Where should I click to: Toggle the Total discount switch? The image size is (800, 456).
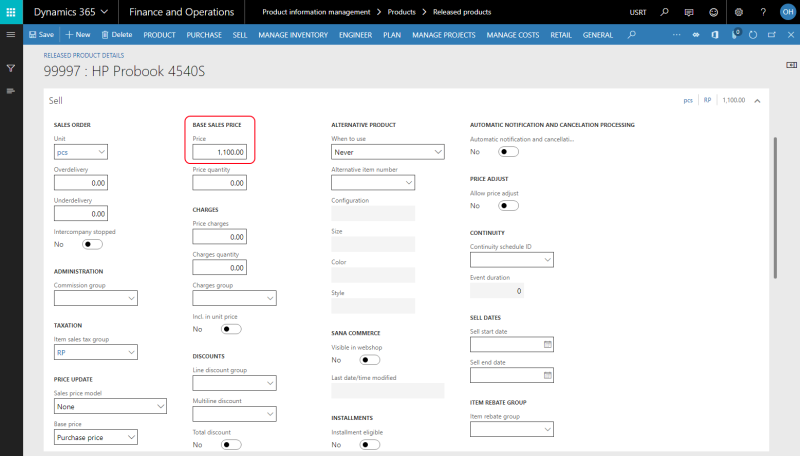pos(231,445)
